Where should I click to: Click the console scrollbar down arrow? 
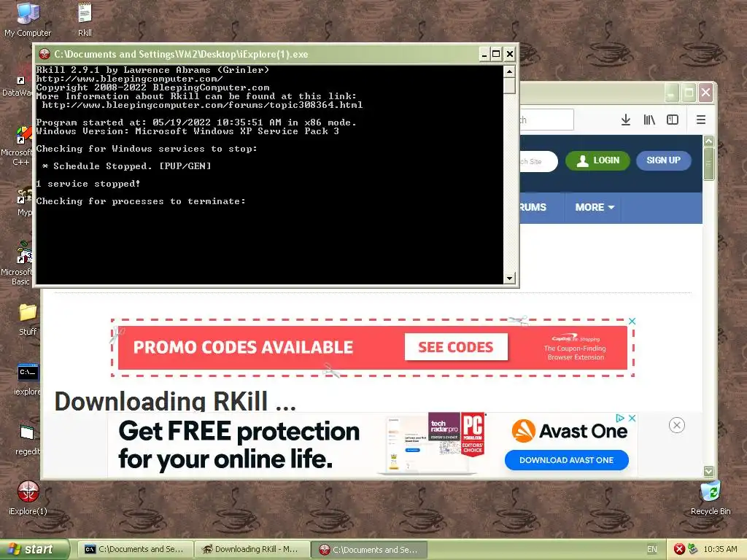509,278
